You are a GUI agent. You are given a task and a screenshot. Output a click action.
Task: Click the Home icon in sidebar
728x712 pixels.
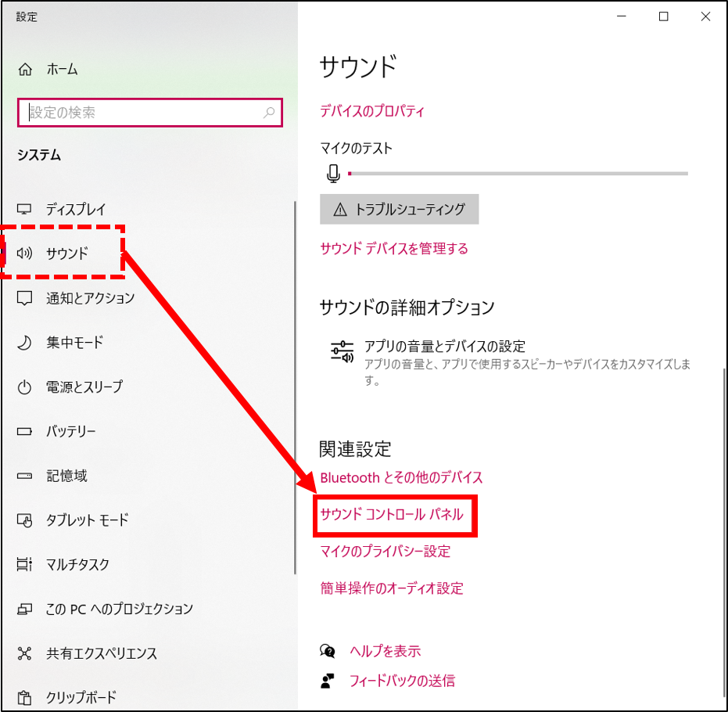click(x=25, y=69)
